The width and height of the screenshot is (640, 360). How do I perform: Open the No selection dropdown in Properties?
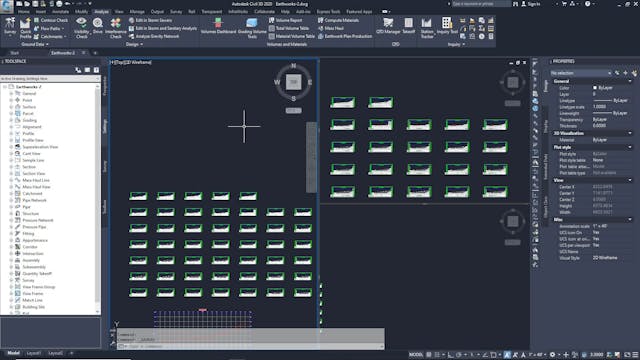(x=580, y=73)
